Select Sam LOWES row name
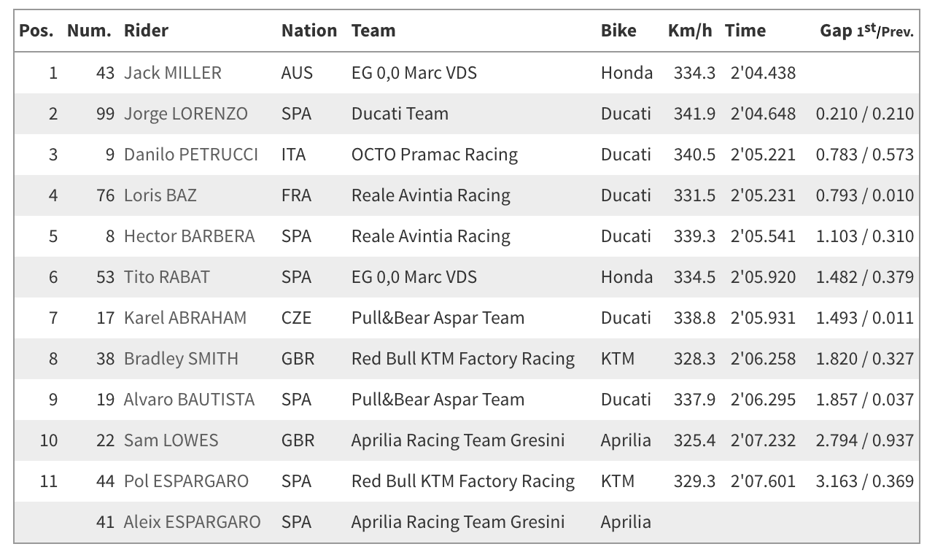 171,440
